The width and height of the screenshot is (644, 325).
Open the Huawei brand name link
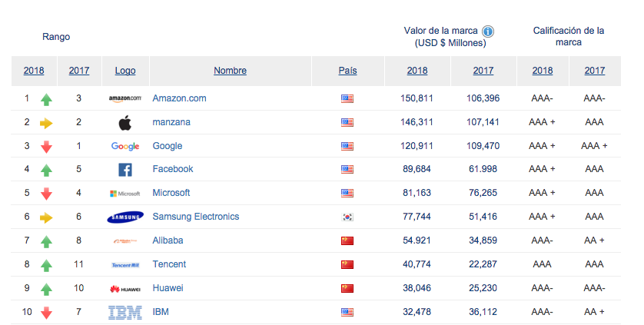click(168, 288)
